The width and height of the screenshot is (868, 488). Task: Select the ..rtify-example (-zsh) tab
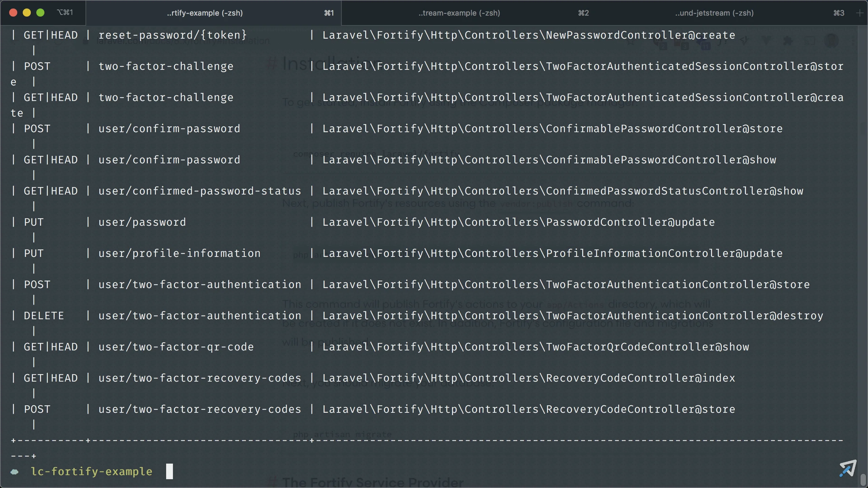click(x=205, y=13)
